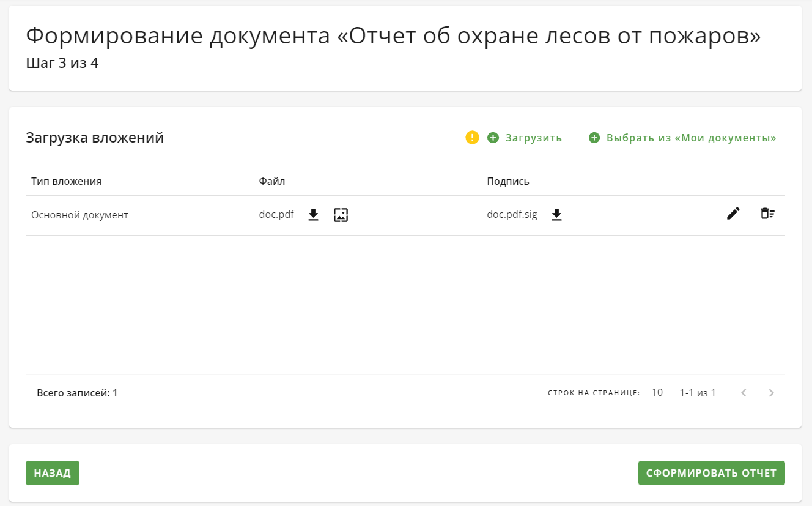Click the Подпись column header
This screenshot has height=506, width=812.
(x=508, y=181)
